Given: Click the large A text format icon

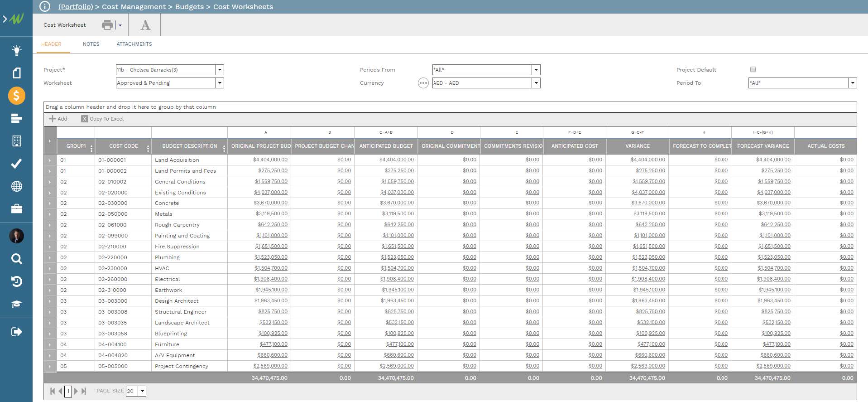Looking at the screenshot, I should (145, 25).
